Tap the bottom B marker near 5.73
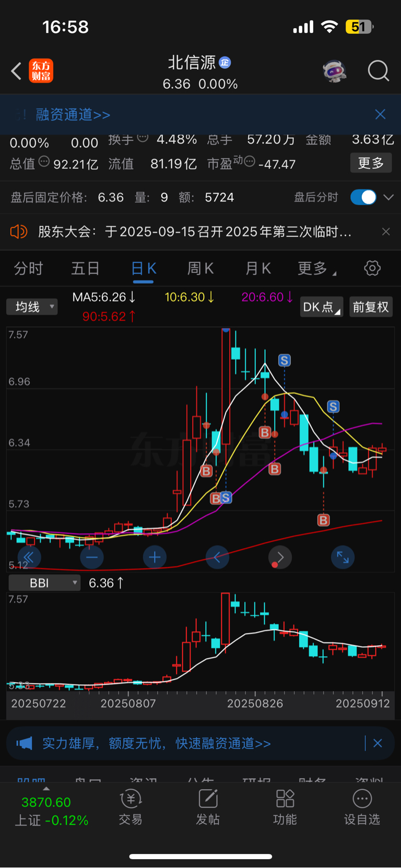Screen dimensions: 401x868 click(324, 520)
